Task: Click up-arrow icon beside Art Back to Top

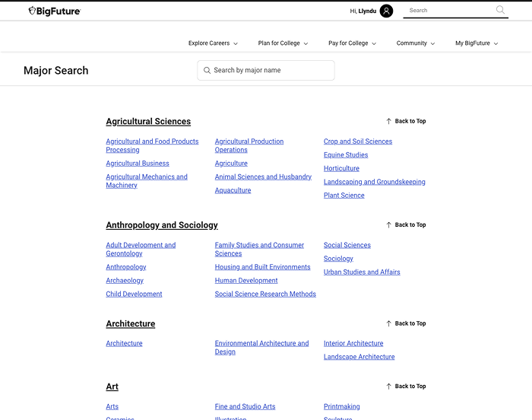Action: point(389,387)
